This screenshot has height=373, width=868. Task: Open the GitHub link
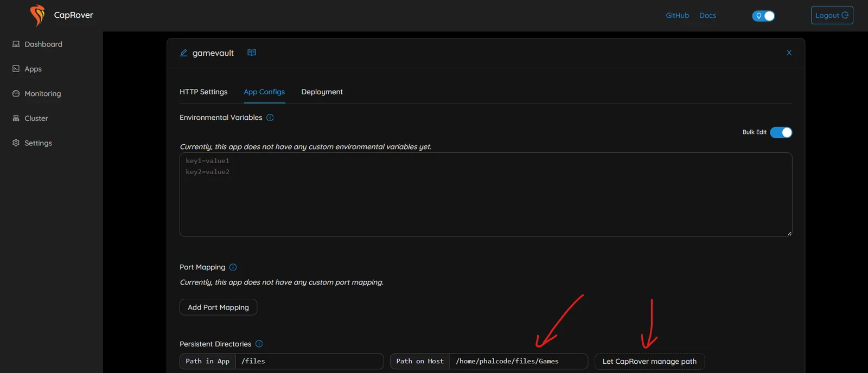click(678, 16)
